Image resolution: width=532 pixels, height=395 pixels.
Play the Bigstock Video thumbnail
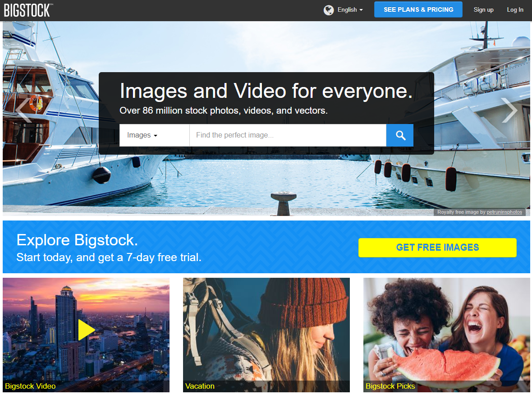pyautogui.click(x=86, y=330)
